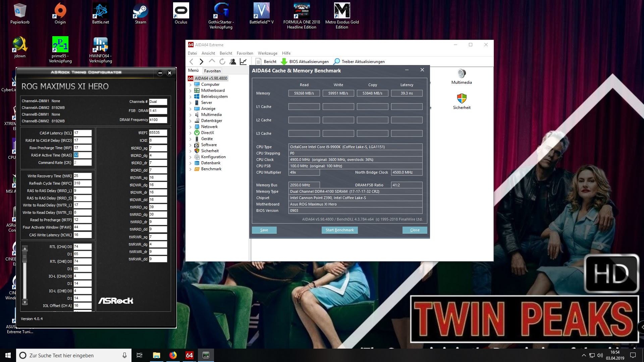The image size is (644, 362).
Task: Click the DRAM Frequency field showing 4100
Action: 158,120
